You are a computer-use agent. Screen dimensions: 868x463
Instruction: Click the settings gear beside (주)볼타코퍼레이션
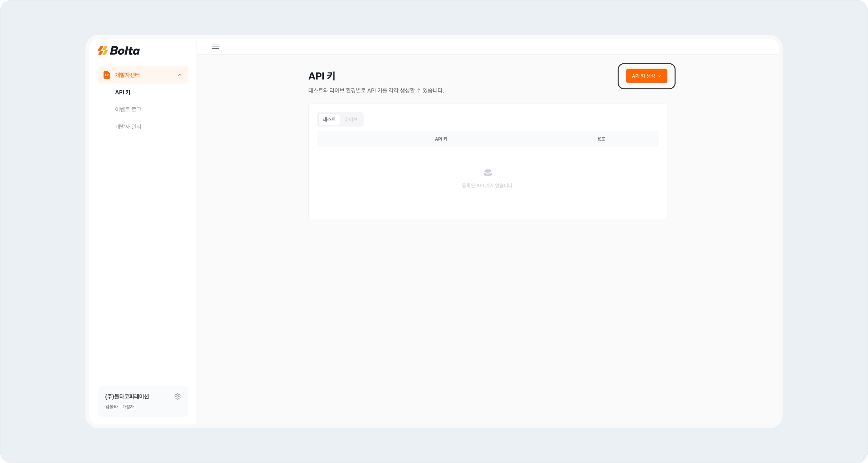tap(177, 396)
